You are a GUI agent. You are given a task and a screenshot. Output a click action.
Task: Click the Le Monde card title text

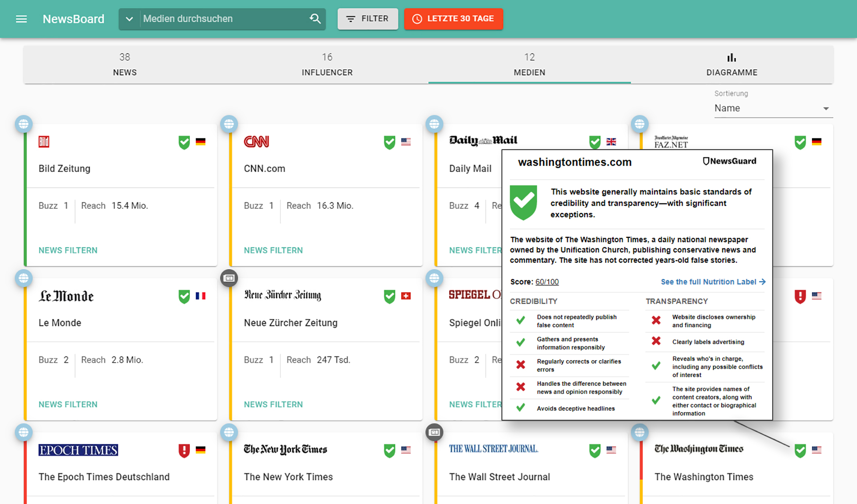tap(60, 323)
